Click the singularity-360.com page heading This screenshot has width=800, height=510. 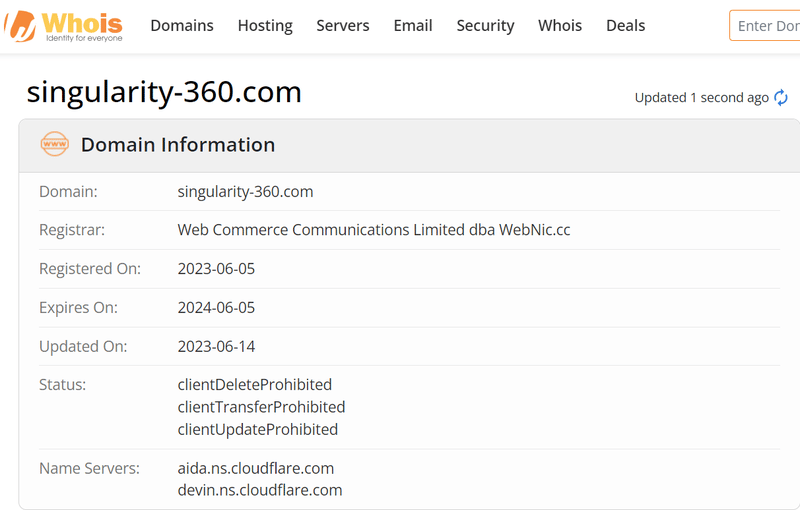coord(164,92)
